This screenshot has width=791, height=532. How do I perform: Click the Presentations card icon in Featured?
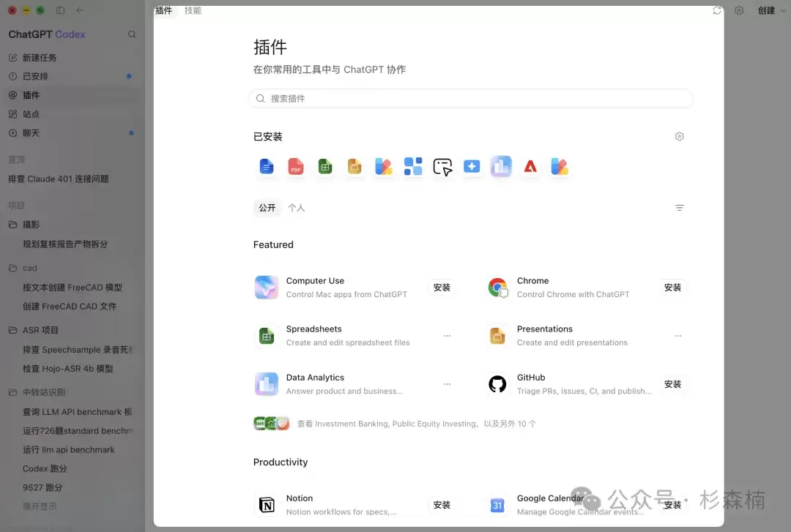[497, 336]
